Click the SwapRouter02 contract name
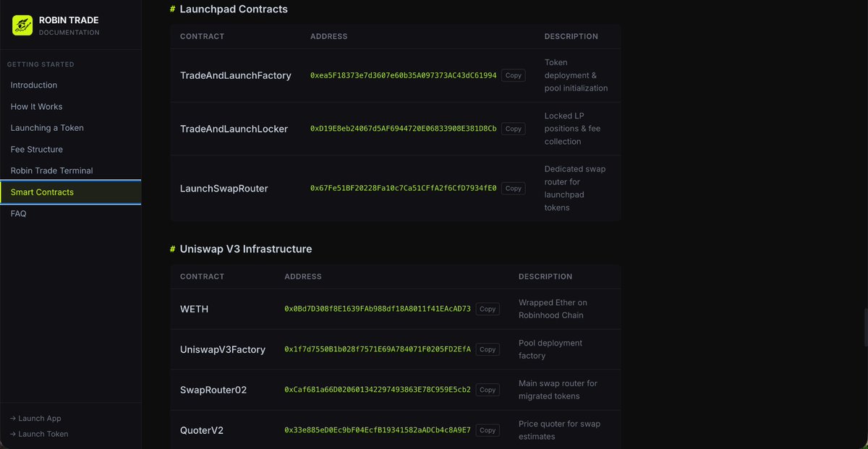This screenshot has height=449, width=868. coord(213,390)
